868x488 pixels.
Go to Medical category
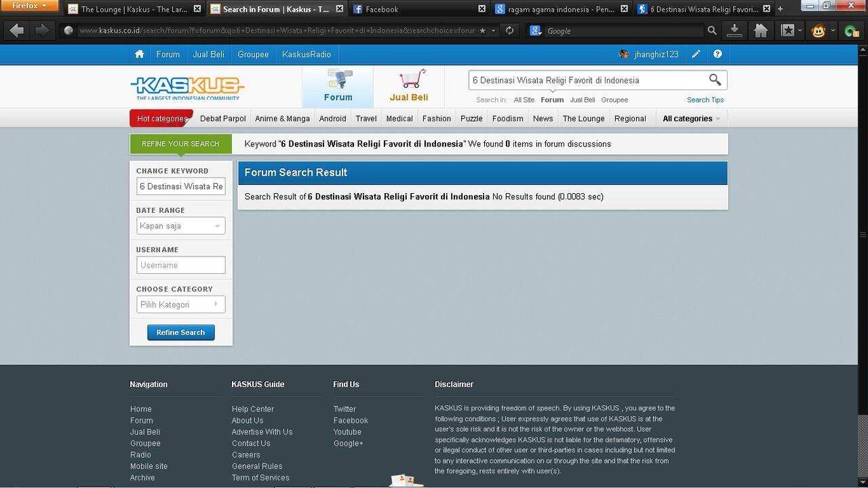tap(399, 119)
